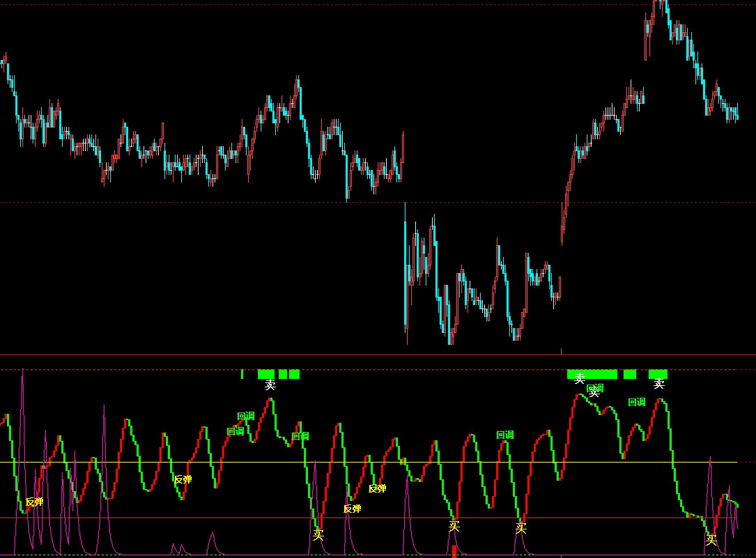Click the small red bar at indicator bottom
The width and height of the screenshot is (756, 558).
coord(454,551)
